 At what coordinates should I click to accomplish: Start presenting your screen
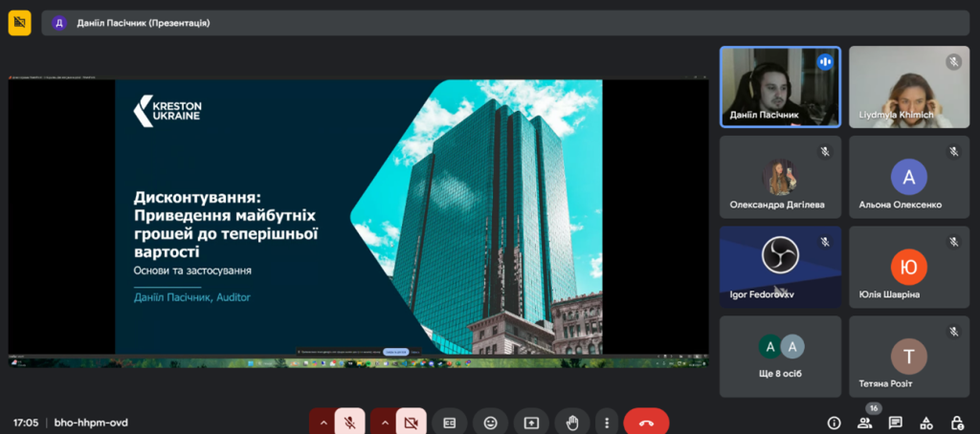531,423
